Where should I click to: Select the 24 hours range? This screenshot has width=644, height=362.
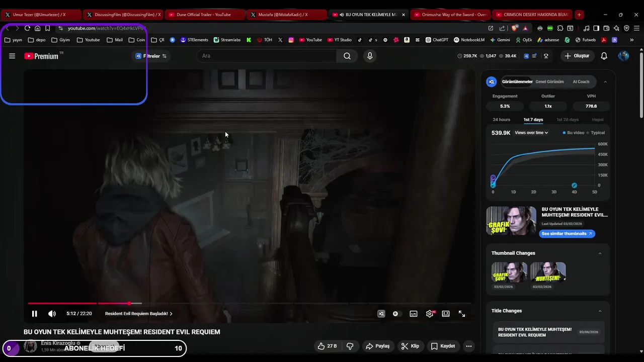[501, 120]
